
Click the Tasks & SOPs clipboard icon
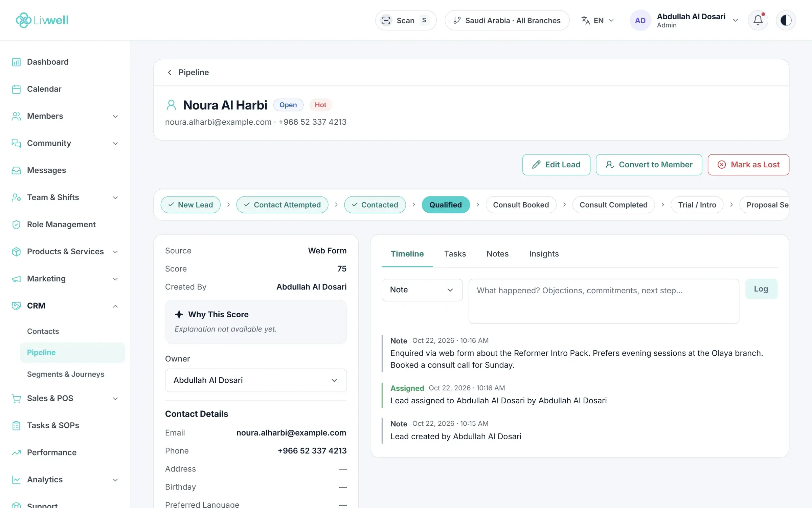point(16,425)
